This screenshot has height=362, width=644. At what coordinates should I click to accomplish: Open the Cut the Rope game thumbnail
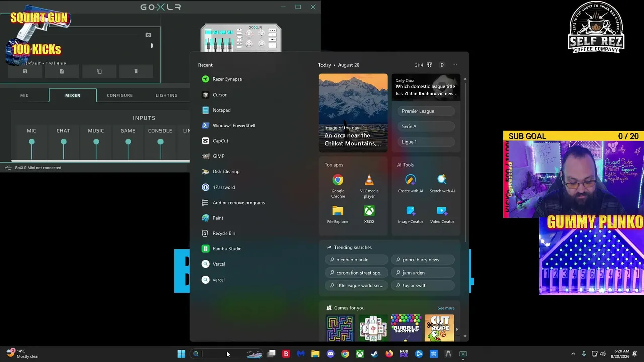pos(439,328)
